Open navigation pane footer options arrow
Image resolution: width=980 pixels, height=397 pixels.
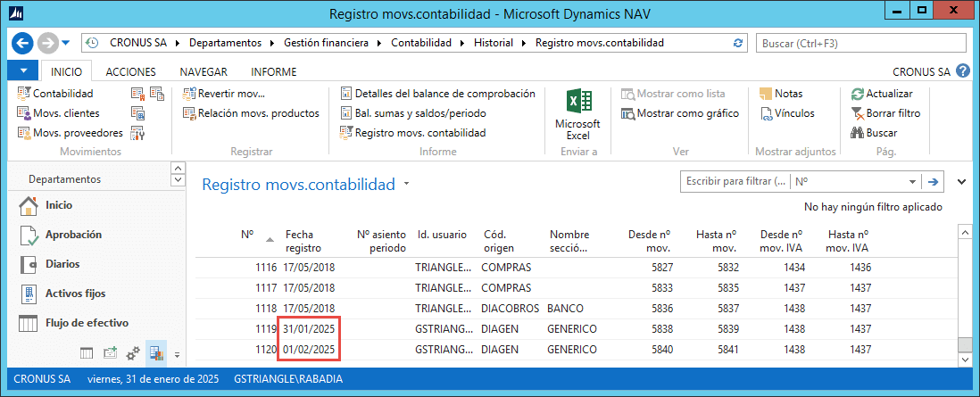[177, 355]
